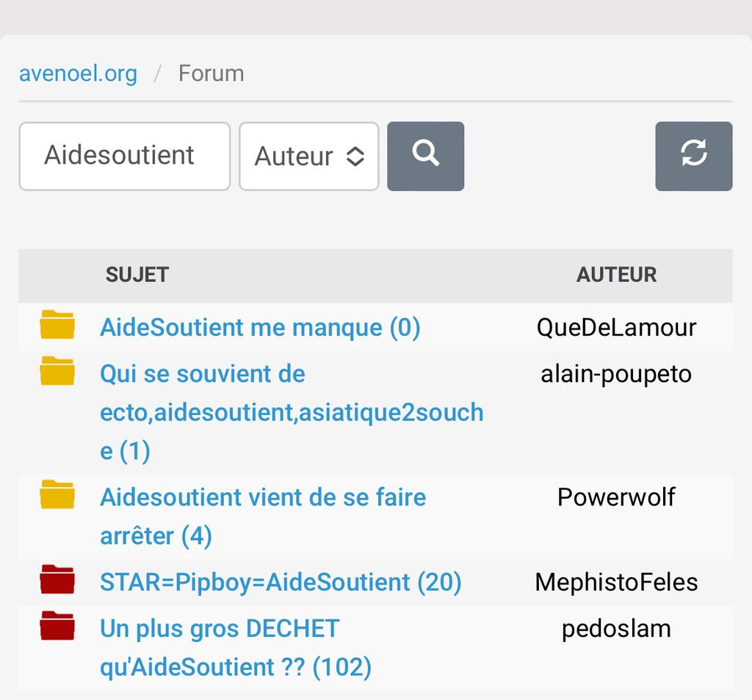Open the Auteur search filter dropdown

click(308, 156)
